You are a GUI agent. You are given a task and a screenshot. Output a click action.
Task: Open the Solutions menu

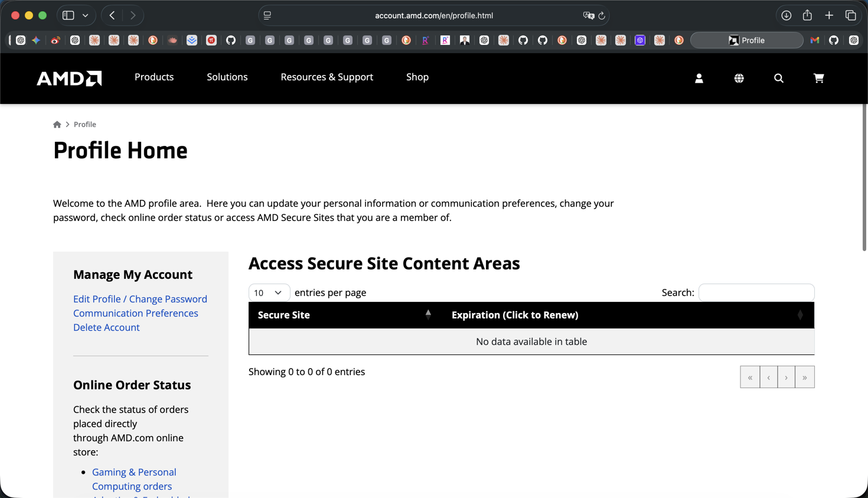(227, 77)
